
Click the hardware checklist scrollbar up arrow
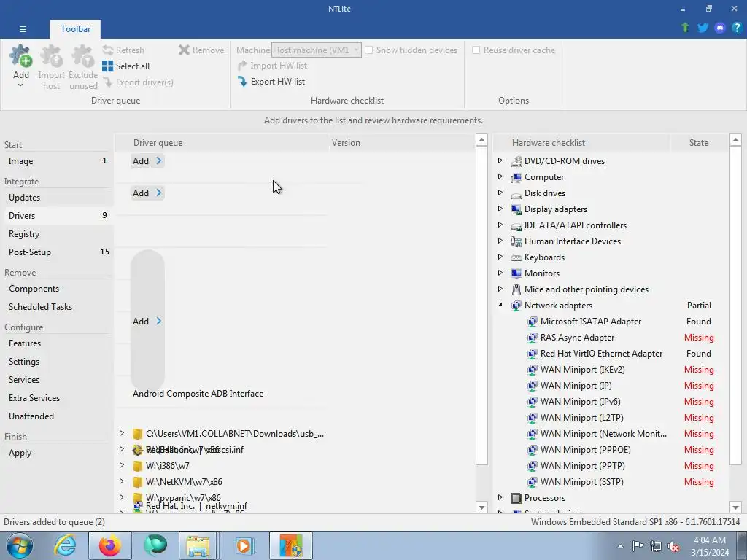click(735, 140)
